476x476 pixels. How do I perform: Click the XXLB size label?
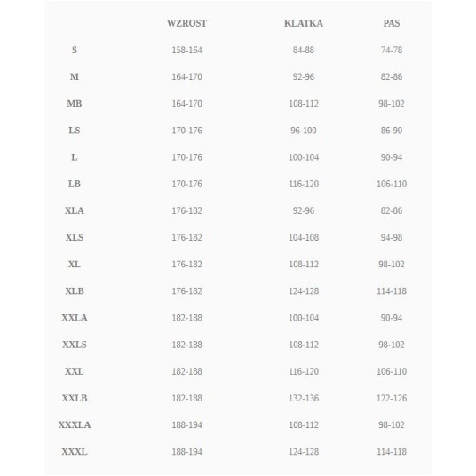click(x=75, y=398)
